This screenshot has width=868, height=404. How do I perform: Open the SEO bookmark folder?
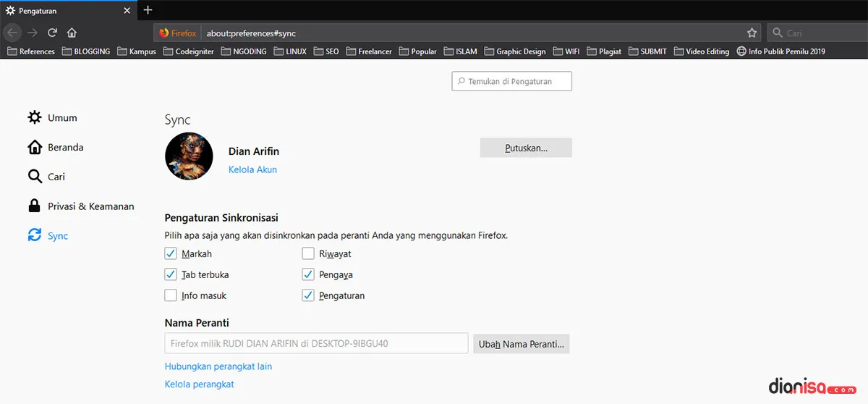(x=326, y=51)
